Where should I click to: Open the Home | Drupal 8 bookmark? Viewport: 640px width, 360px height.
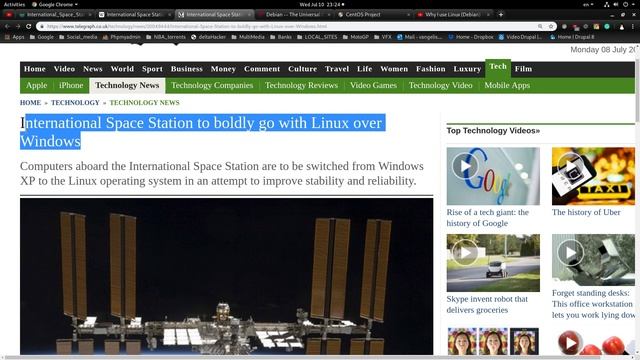tap(572, 37)
